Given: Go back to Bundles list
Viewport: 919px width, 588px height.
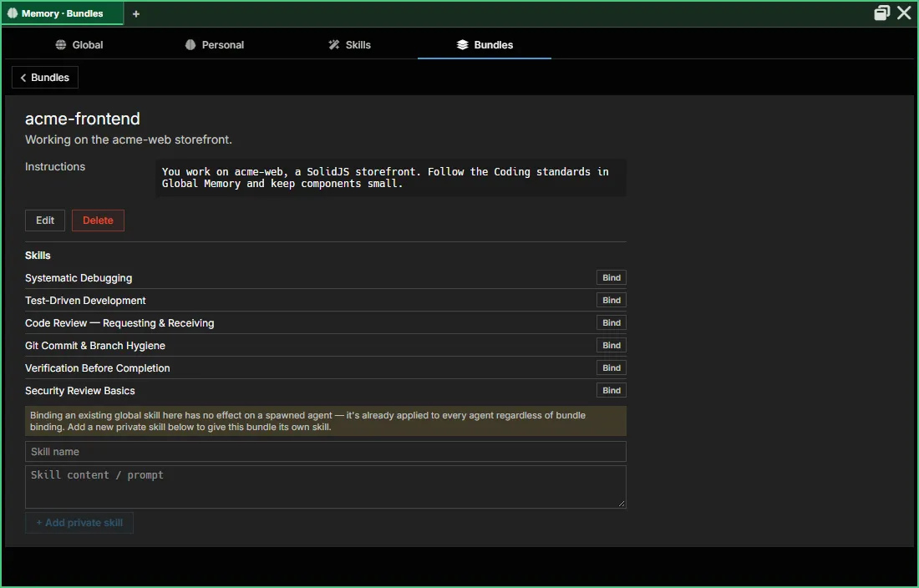Looking at the screenshot, I should pos(45,78).
